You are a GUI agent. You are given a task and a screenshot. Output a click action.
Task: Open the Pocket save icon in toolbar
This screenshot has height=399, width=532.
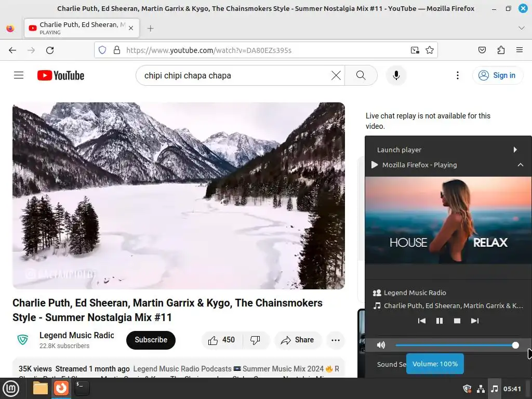[482, 50]
